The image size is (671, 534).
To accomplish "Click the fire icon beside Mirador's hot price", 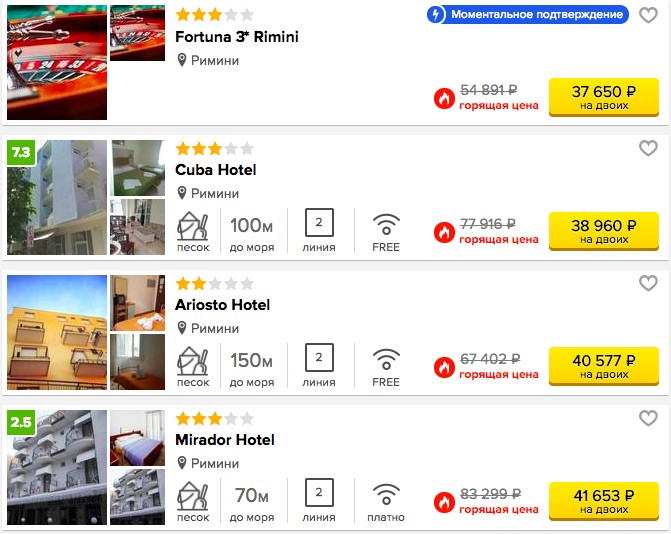I will pyautogui.click(x=444, y=502).
